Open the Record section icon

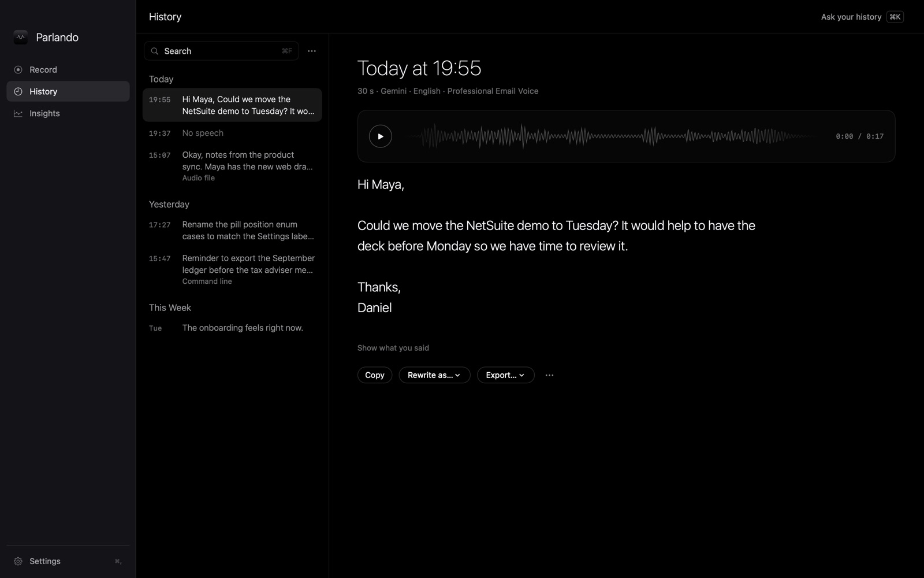[18, 70]
